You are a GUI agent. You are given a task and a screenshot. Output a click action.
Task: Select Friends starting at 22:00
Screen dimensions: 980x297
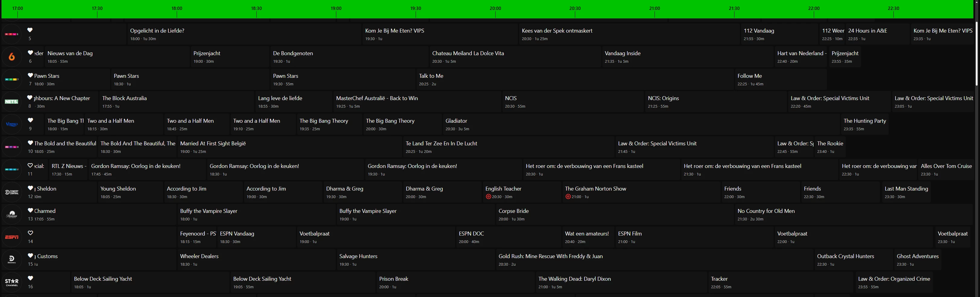761,192
